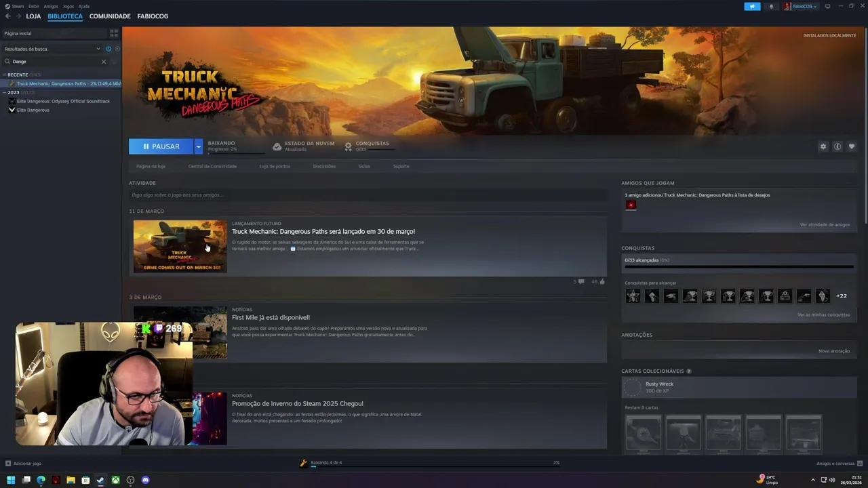Click the Elite Dangerous game icon in the list
The image size is (868, 488).
(x=12, y=110)
